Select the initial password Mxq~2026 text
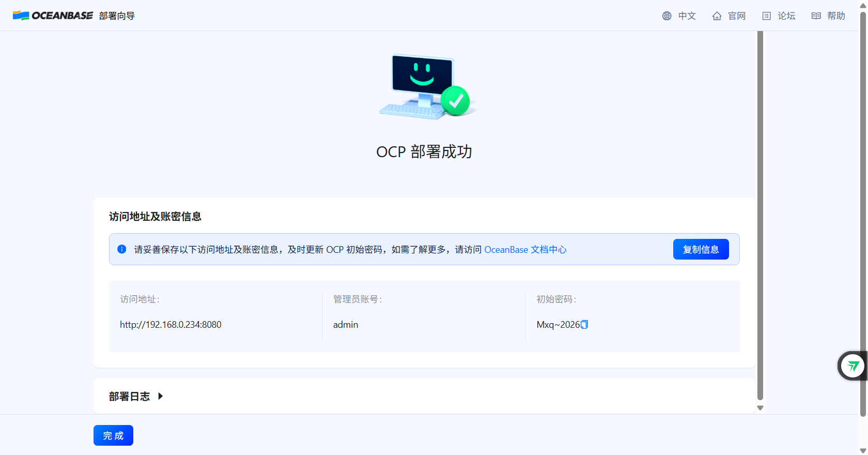868x455 pixels. [558, 325]
